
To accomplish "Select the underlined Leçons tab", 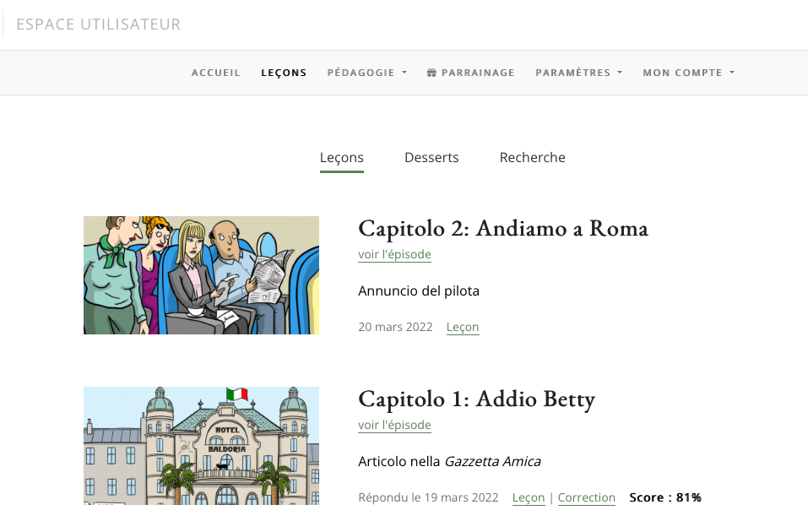I will pyautogui.click(x=341, y=158).
